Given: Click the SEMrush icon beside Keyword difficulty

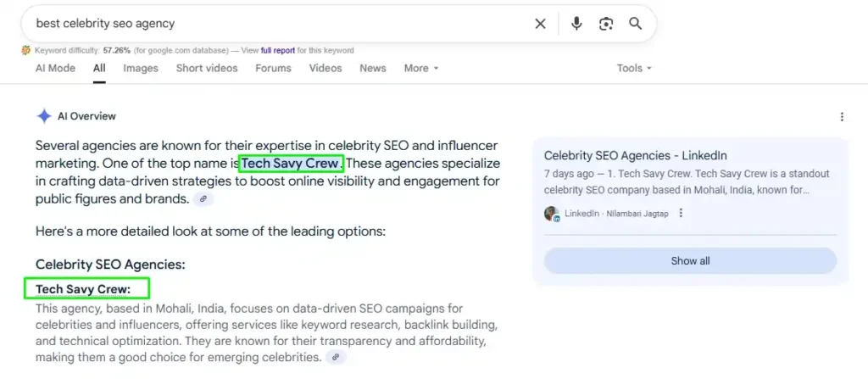Looking at the screenshot, I should tap(25, 50).
